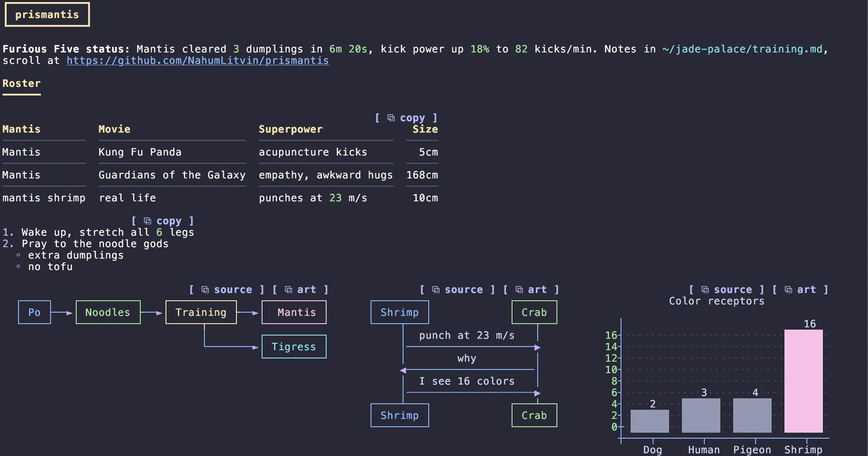
Task: Click the Movie column header
Action: [115, 129]
